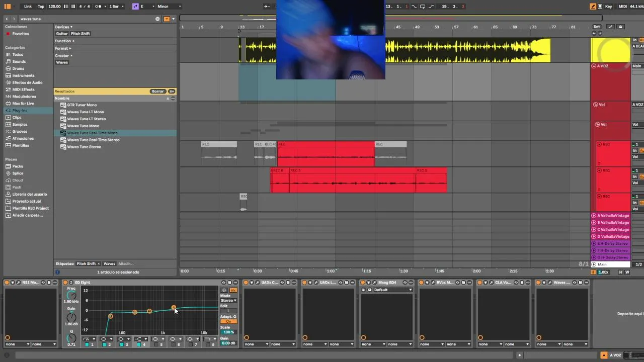Toggle the purple scale mode icon

tap(135, 6)
